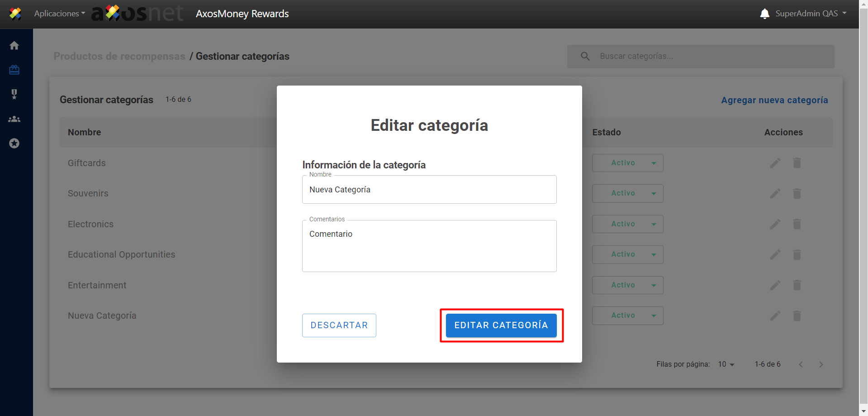The image size is (868, 416).
Task: Open the medal icon in sidebar
Action: click(14, 94)
